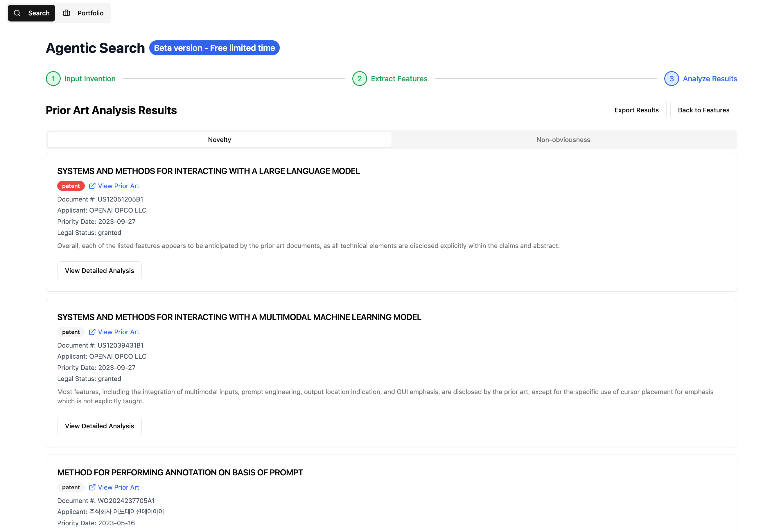The image size is (779, 532).
Task: Go to step 1 circle Input Invention
Action: tap(53, 79)
